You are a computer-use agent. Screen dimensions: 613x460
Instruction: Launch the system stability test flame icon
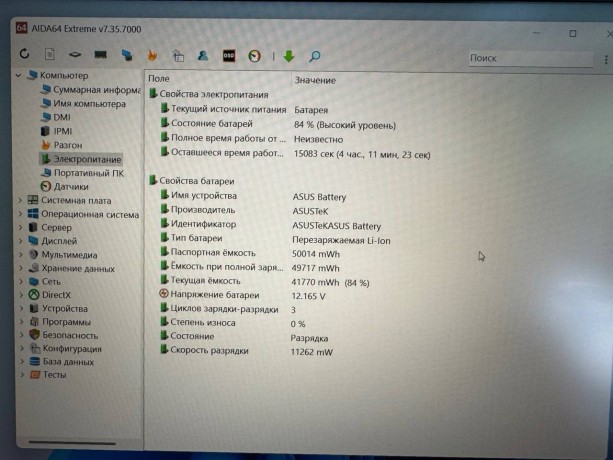(x=152, y=55)
